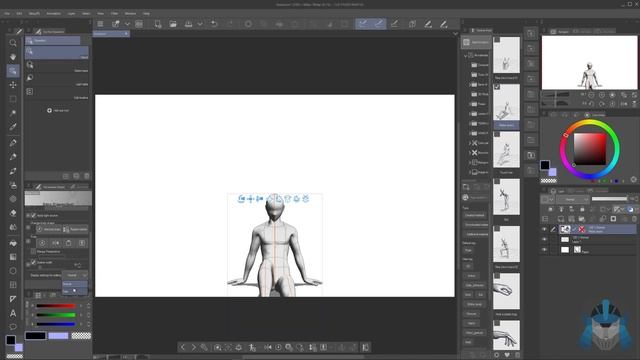Open the Window menu
This screenshot has height=360, width=640.
click(130, 13)
